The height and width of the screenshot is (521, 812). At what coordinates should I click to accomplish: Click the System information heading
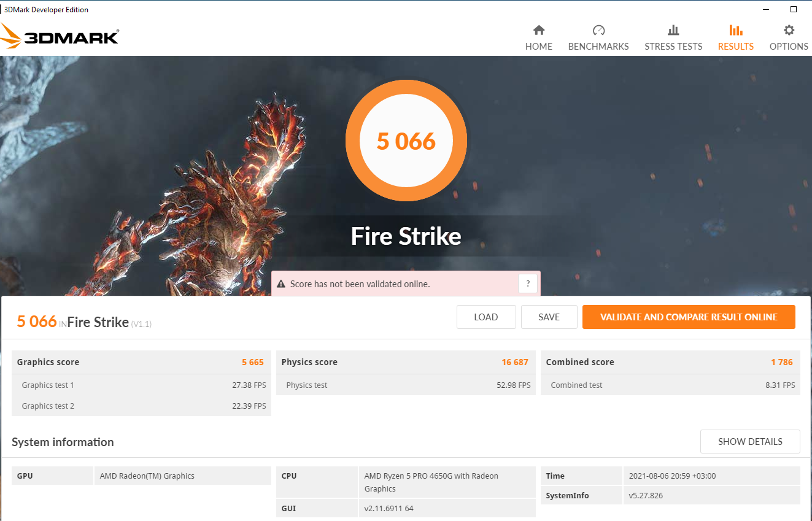point(63,442)
